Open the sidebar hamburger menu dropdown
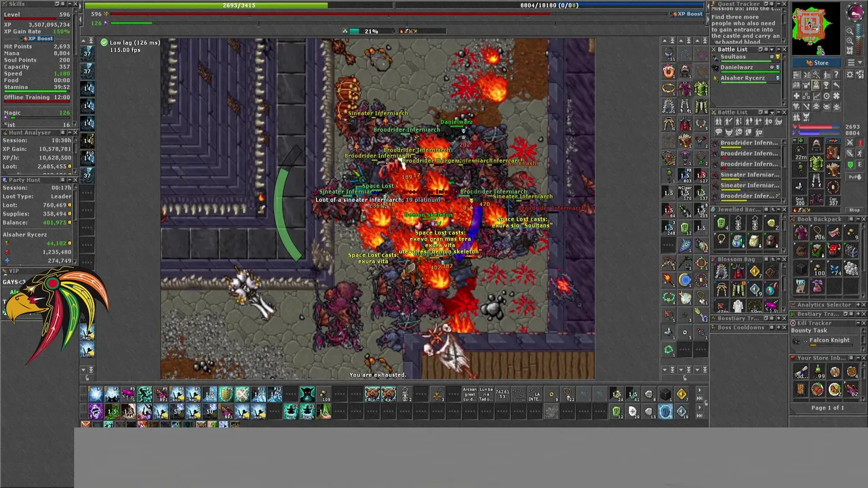 click(855, 62)
